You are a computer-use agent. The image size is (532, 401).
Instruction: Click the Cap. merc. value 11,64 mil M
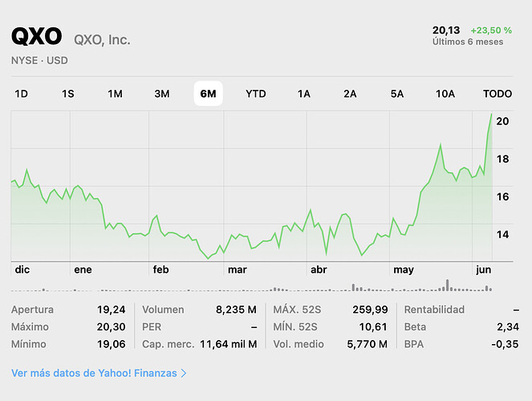click(x=229, y=344)
